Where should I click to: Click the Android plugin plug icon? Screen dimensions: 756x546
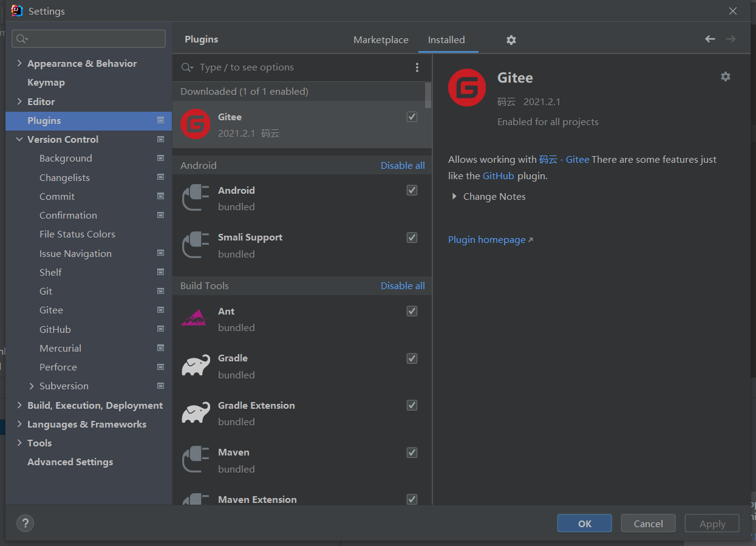click(x=196, y=198)
